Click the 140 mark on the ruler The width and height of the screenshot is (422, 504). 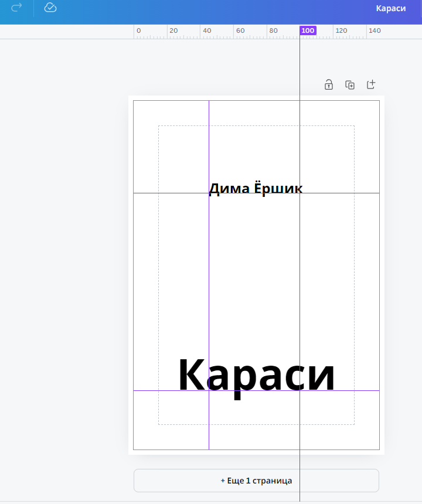click(x=375, y=30)
